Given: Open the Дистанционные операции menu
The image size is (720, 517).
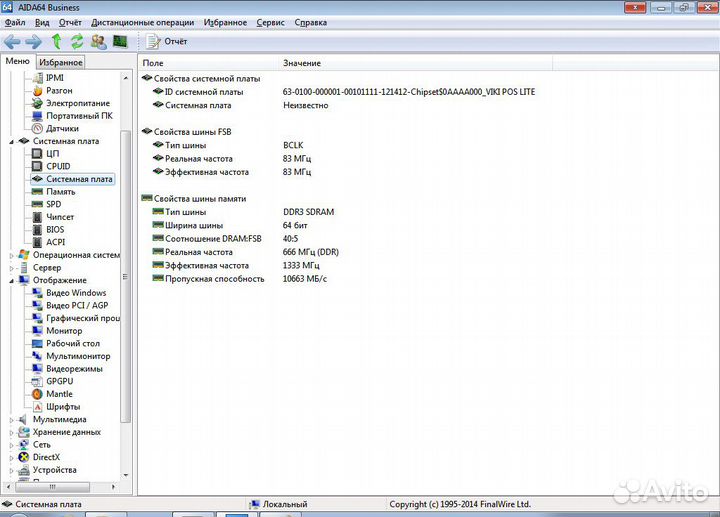Looking at the screenshot, I should (x=142, y=22).
